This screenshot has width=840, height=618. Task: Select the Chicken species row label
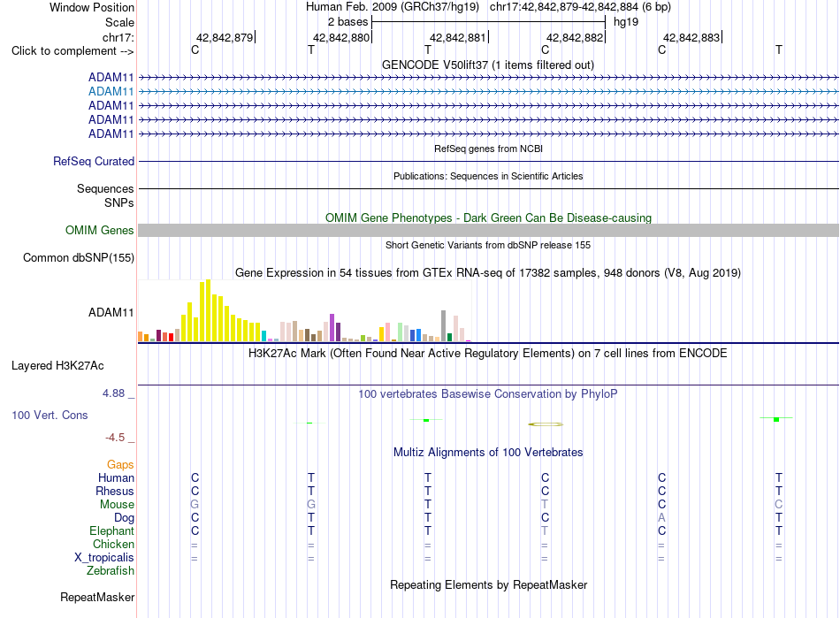click(113, 544)
